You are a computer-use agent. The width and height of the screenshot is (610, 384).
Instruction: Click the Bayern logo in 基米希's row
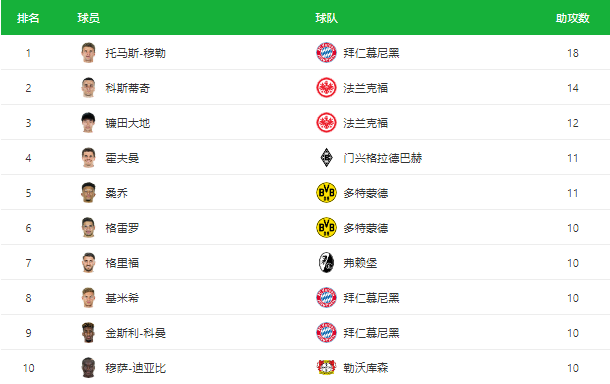[x=326, y=298]
